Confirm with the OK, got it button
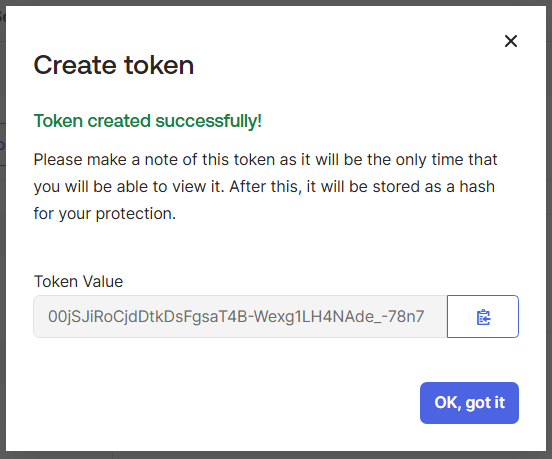 tap(469, 403)
